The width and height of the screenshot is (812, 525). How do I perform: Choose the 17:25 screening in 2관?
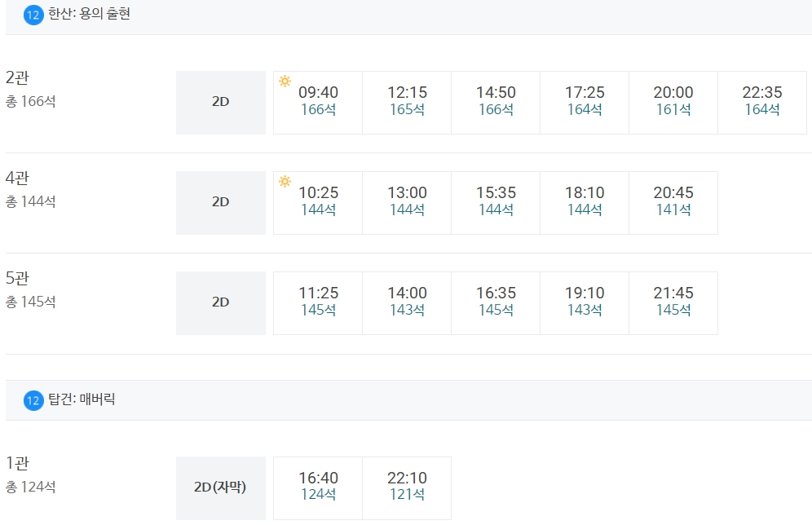tap(585, 102)
